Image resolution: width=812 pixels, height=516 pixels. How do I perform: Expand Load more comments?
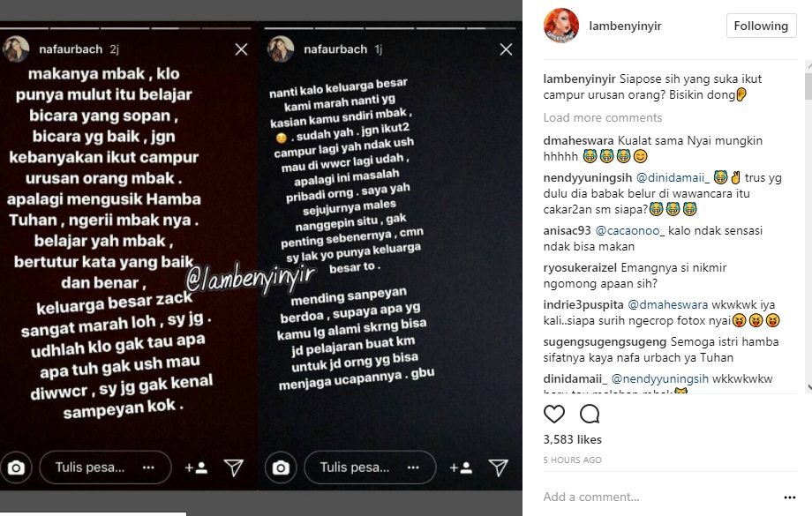[x=602, y=117]
